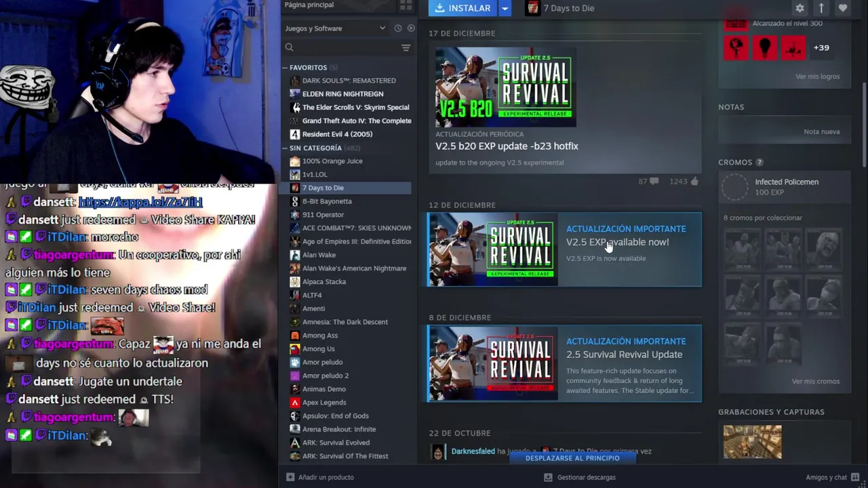Image resolution: width=868 pixels, height=488 pixels.
Task: Click the +39 achievements badge
Action: [821, 48]
